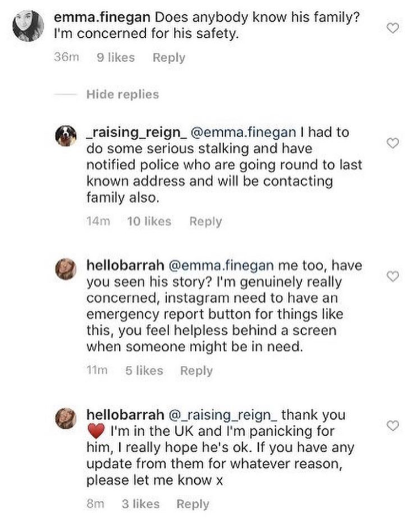Open the @_raising_reign_ mention in the last reply

(x=223, y=415)
